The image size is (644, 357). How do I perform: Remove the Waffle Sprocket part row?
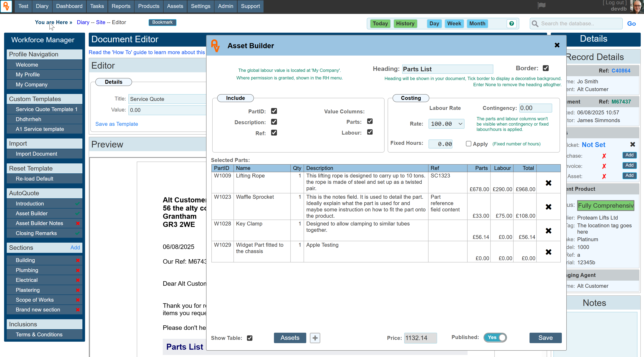[x=549, y=207]
